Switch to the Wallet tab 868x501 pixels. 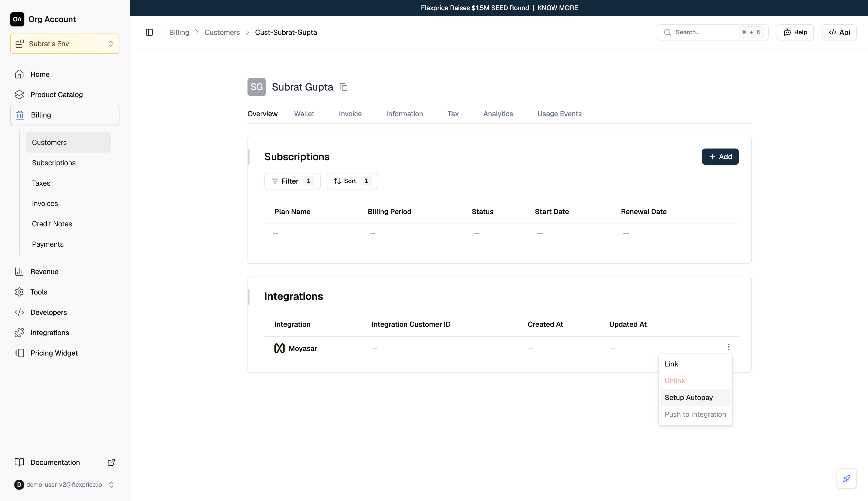point(304,114)
